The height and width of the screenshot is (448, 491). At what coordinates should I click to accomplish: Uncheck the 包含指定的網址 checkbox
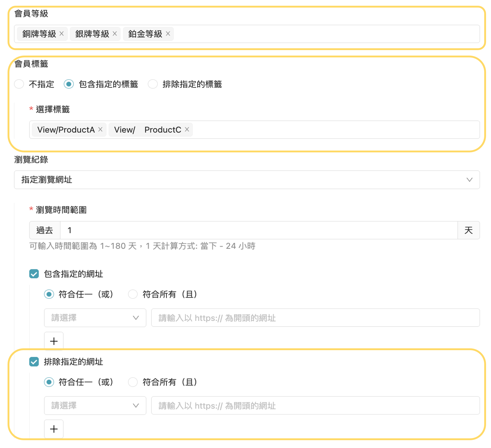34,274
